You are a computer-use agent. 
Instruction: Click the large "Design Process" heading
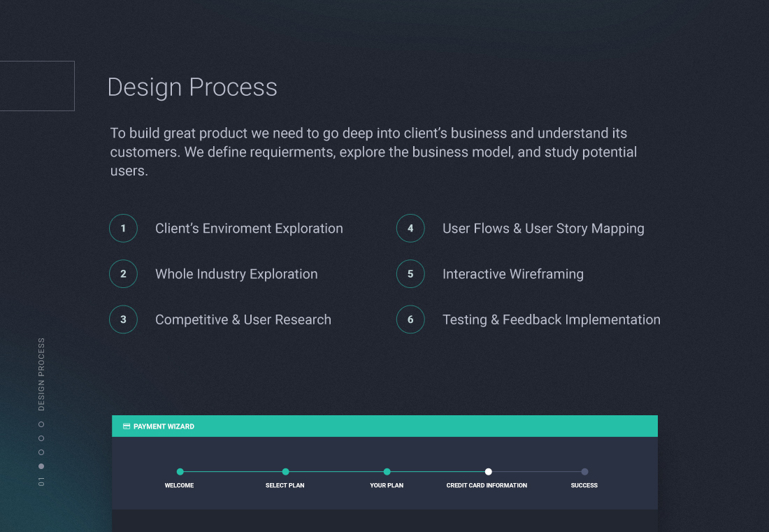tap(192, 87)
